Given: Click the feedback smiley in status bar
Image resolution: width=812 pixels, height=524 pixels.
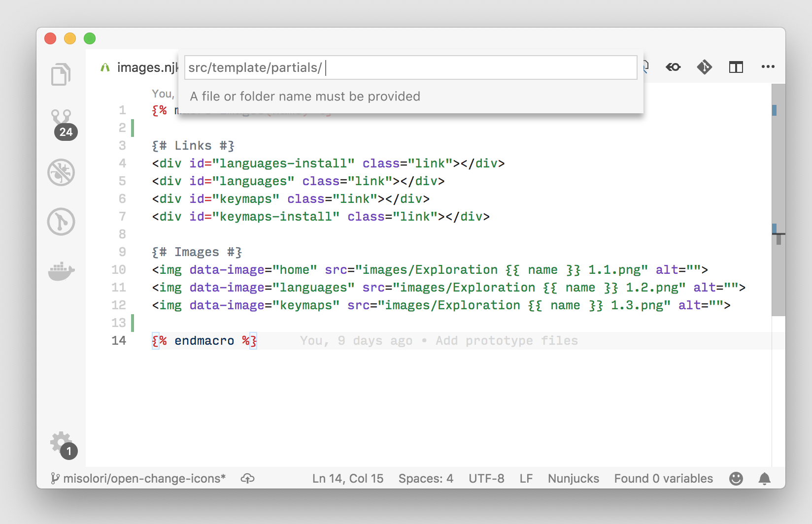Looking at the screenshot, I should pyautogui.click(x=736, y=478).
